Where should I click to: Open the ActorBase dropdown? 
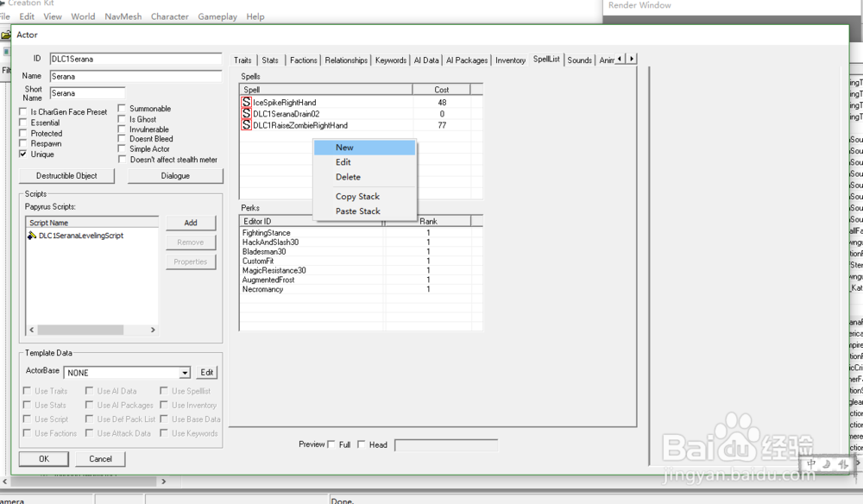pyautogui.click(x=185, y=373)
